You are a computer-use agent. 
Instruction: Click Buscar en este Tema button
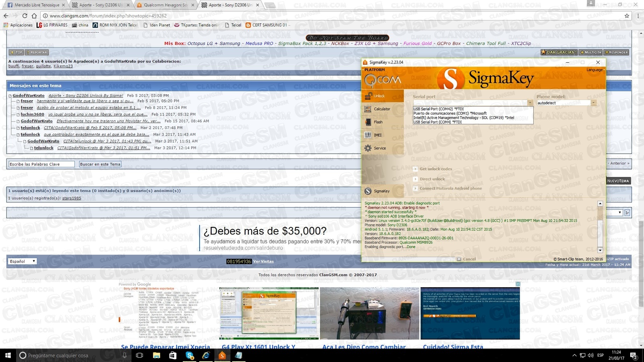pos(100,164)
